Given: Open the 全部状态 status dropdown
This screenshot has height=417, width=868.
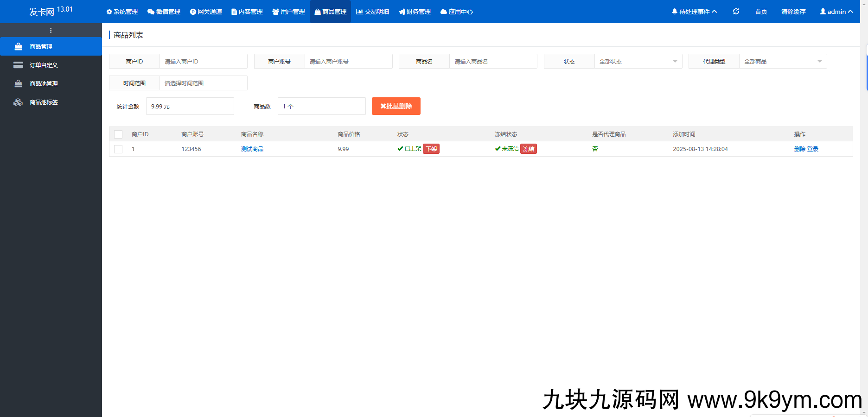Looking at the screenshot, I should tap(638, 61).
